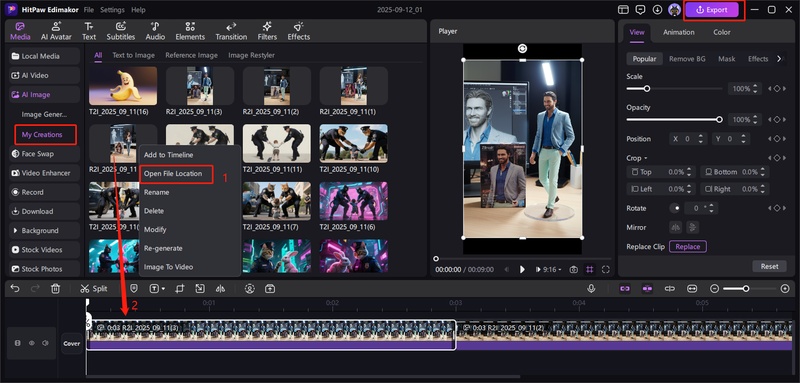
Task: Open the feedback message icon in title bar
Action: coord(640,10)
